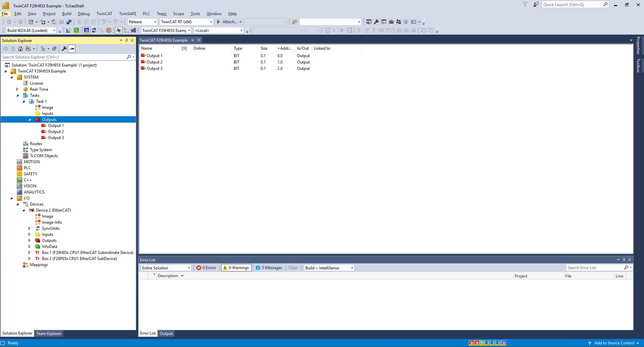The image size is (644, 347).
Task: Toggle TwinCAT Config Mode button
Action: click(86, 31)
